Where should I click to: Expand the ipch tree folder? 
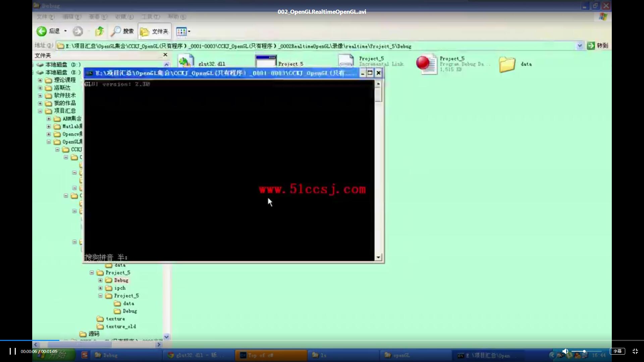pyautogui.click(x=100, y=288)
